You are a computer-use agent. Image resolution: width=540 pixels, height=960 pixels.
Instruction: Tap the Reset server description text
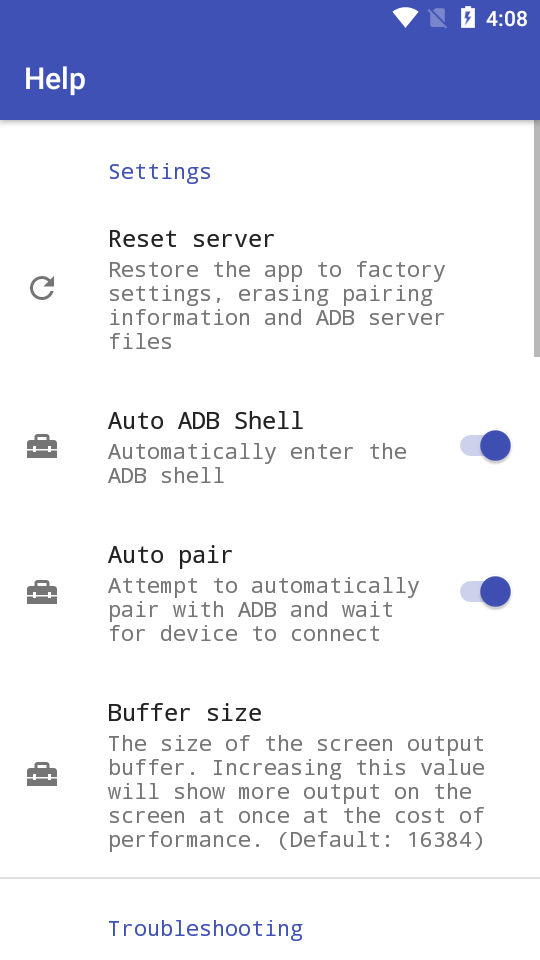coord(277,306)
